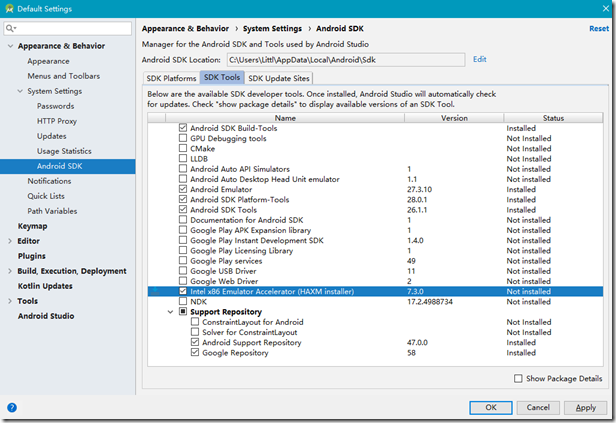Select the Android Support Repository row

coord(375,342)
